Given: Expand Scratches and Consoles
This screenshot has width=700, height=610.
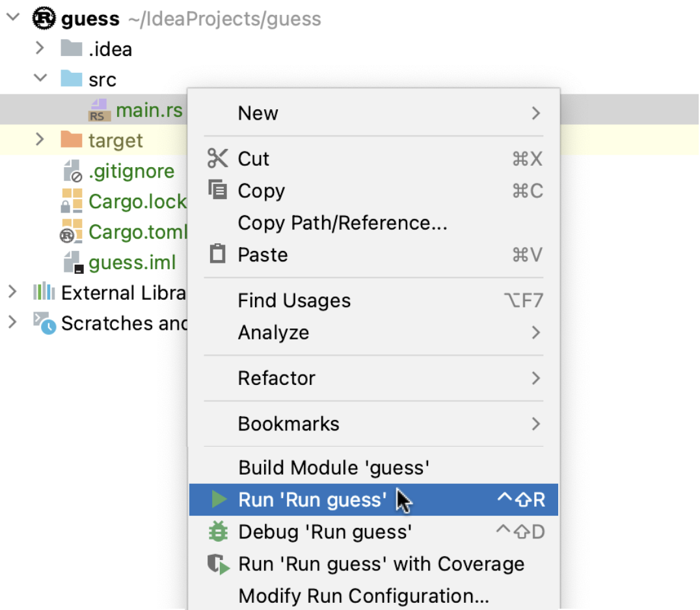Looking at the screenshot, I should (x=13, y=323).
